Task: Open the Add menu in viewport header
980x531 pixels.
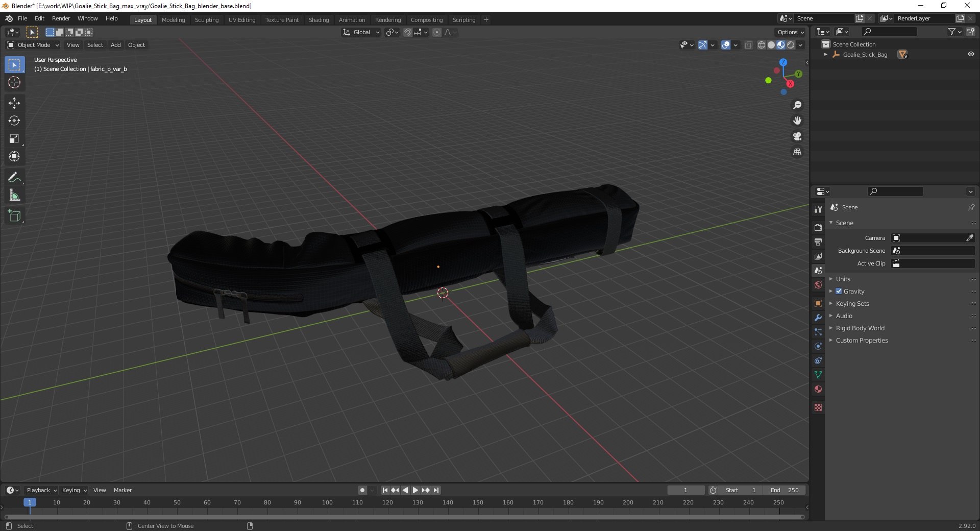Action: 116,45
